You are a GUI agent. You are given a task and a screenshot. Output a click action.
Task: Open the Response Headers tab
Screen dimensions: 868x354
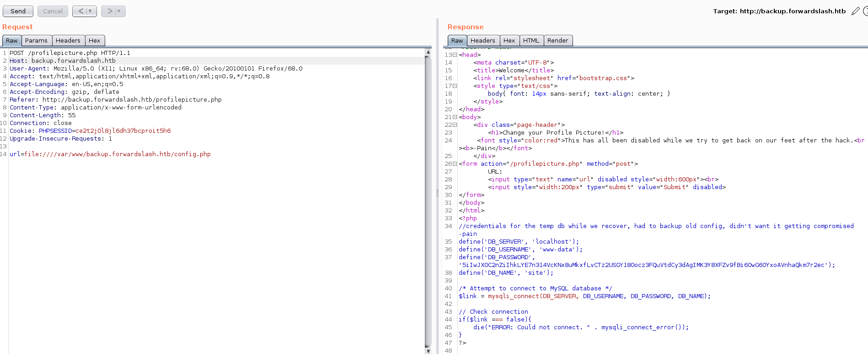(x=483, y=40)
